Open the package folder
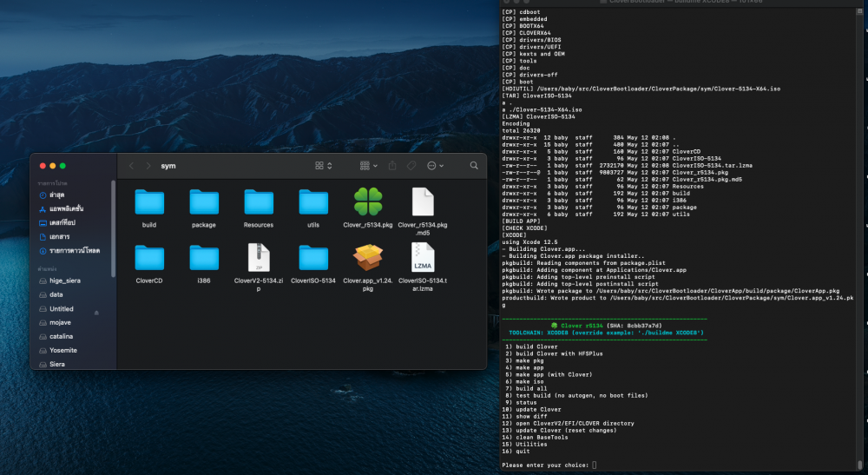The image size is (868, 475). [204, 202]
